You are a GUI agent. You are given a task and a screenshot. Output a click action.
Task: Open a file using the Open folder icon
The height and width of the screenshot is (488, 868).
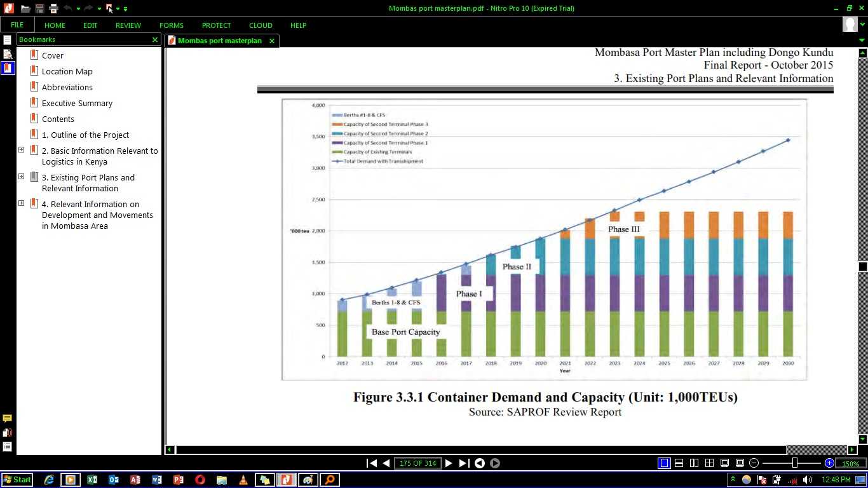tap(25, 9)
